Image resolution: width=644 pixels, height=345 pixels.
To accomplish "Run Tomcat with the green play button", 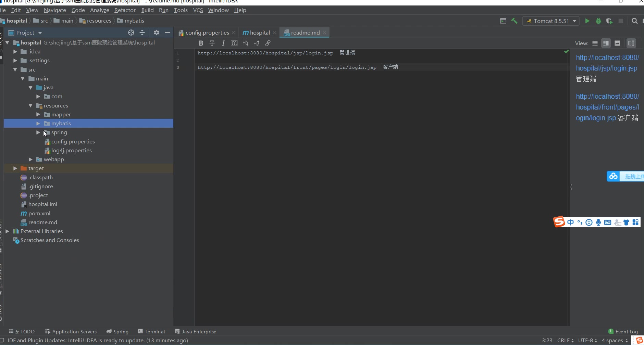I will (x=587, y=21).
